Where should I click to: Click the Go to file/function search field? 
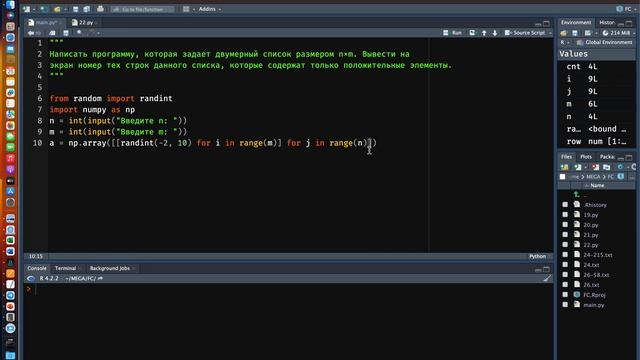coord(142,9)
